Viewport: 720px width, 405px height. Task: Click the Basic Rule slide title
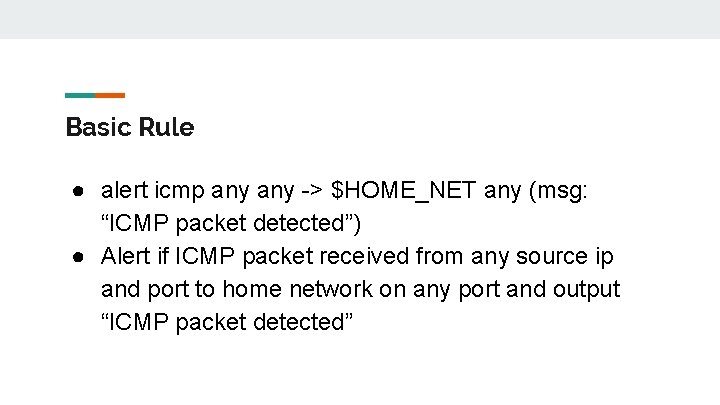point(129,128)
